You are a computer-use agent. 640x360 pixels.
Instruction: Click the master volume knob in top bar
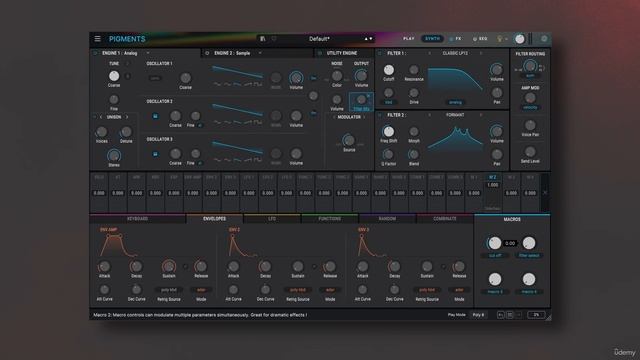[520, 39]
